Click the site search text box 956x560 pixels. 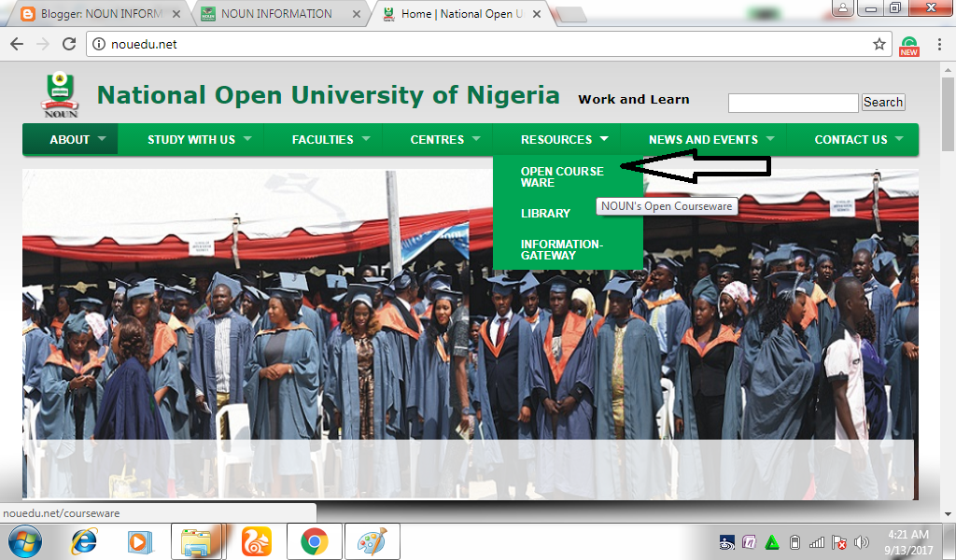click(794, 103)
